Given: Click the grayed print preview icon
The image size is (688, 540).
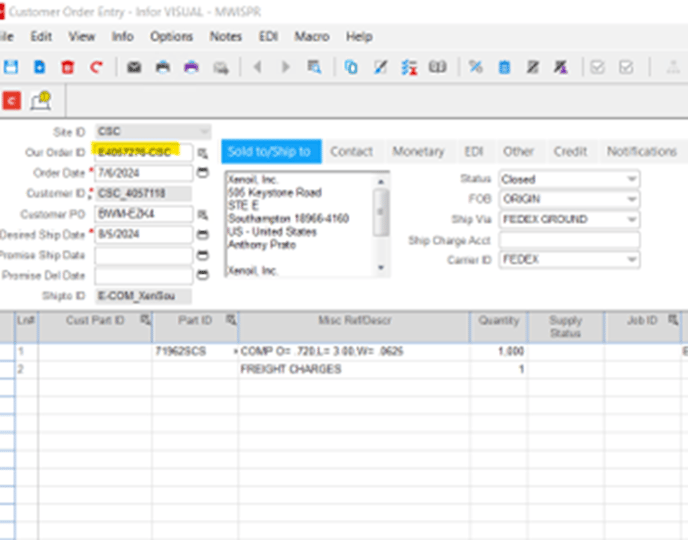Looking at the screenshot, I should [x=221, y=68].
